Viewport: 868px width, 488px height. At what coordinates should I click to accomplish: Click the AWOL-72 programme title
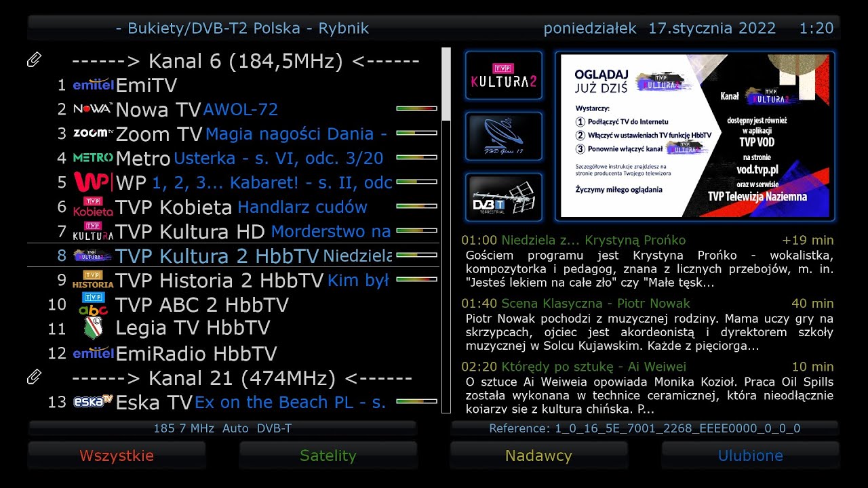[x=241, y=110]
